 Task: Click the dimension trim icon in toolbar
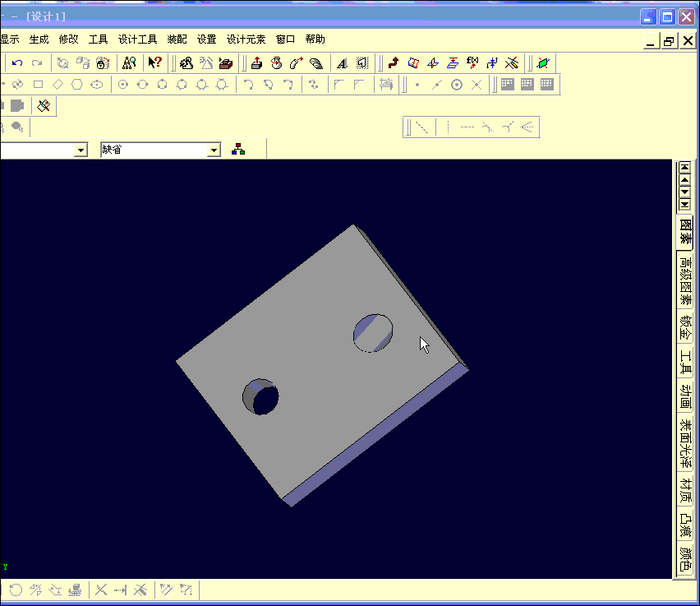pyautogui.click(x=385, y=85)
